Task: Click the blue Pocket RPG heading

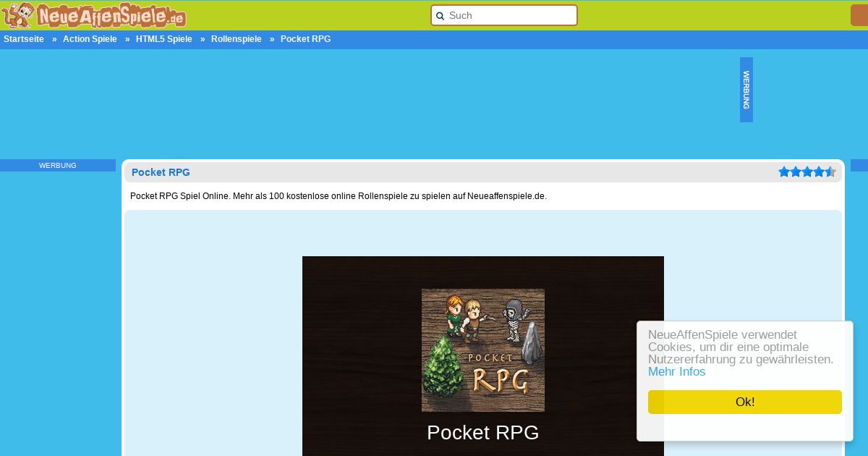Action: point(161,172)
